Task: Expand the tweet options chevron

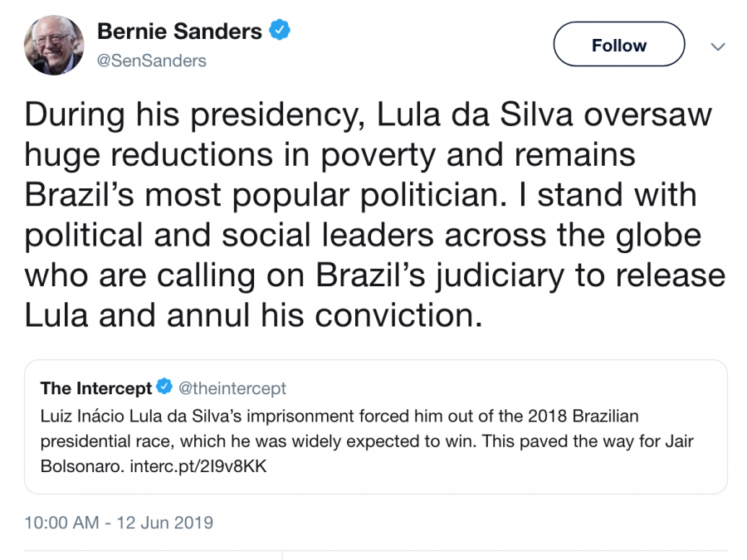Action: coord(718,46)
